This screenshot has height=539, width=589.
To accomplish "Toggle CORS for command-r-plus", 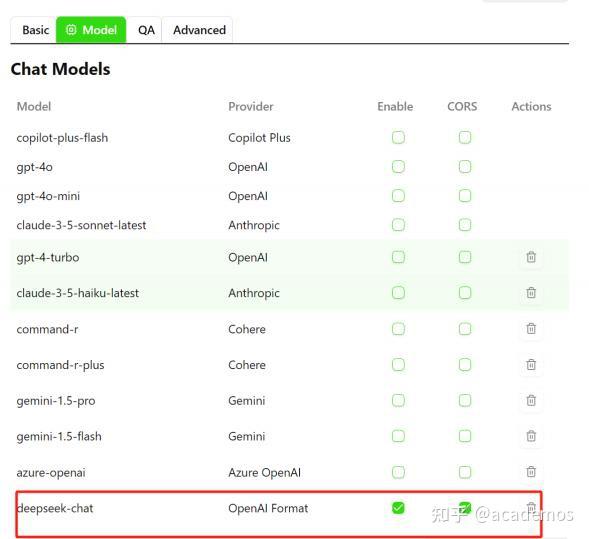I will 465,365.
